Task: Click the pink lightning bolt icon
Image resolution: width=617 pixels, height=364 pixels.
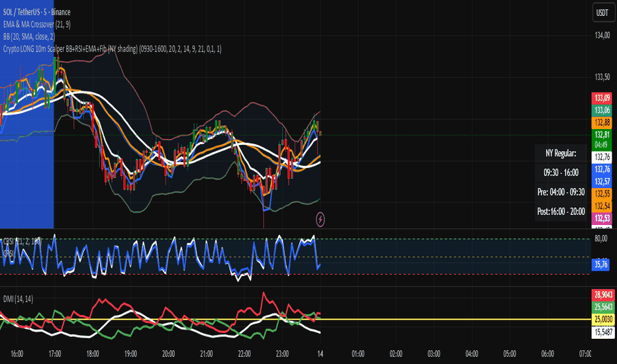Action: (x=321, y=218)
